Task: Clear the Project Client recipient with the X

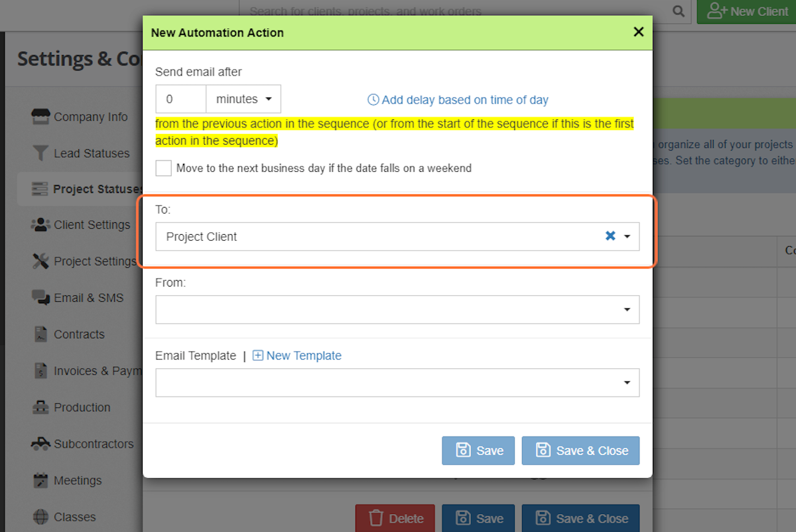Action: (610, 235)
